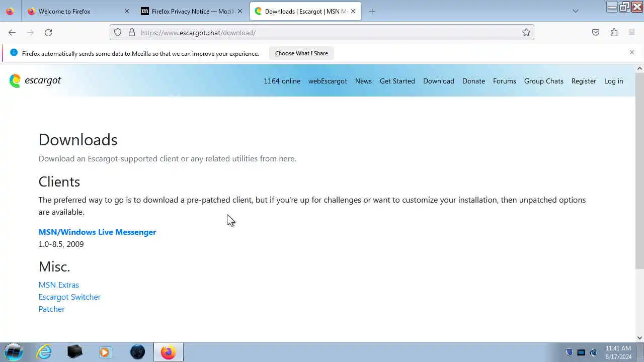Open the Forums navigation item
The width and height of the screenshot is (644, 362).
point(505,81)
